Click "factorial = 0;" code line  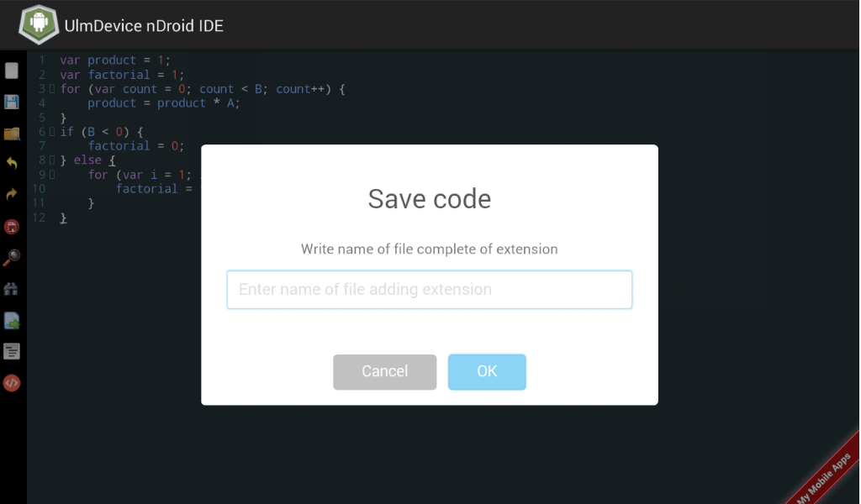[x=135, y=146]
